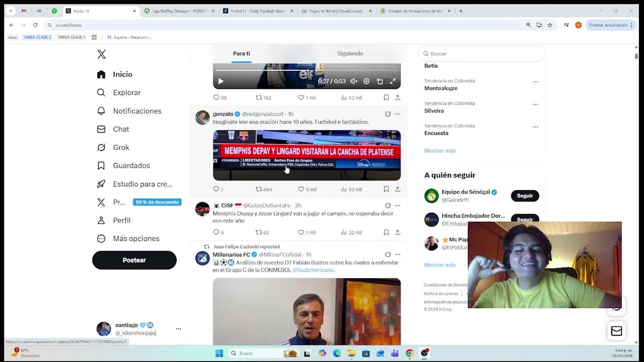Open gonzalo's profile avatar
Image resolution: width=644 pixels, height=362 pixels.
(202, 117)
